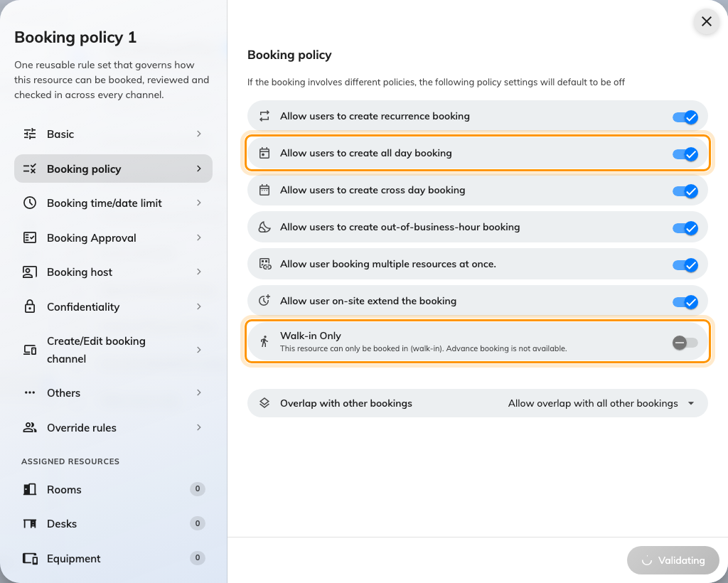The width and height of the screenshot is (728, 583).
Task: Click the recurrence arrows icon
Action: point(264,116)
